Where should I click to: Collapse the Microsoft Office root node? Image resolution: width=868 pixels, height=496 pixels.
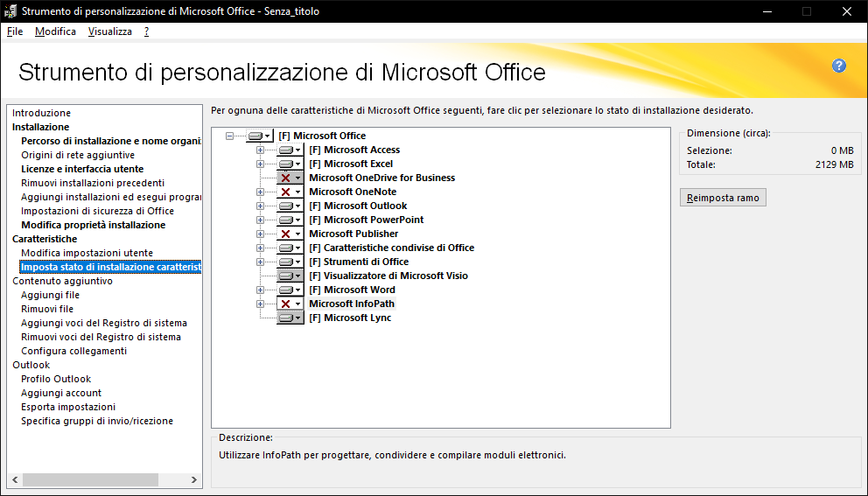click(x=229, y=136)
